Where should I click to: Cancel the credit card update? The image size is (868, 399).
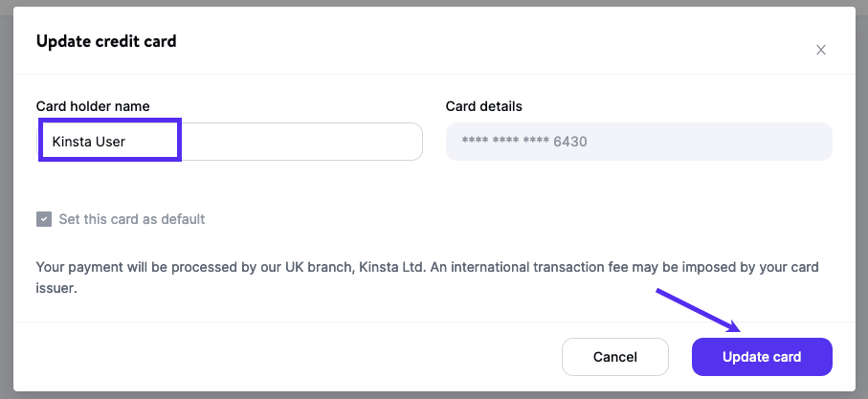pyautogui.click(x=614, y=357)
